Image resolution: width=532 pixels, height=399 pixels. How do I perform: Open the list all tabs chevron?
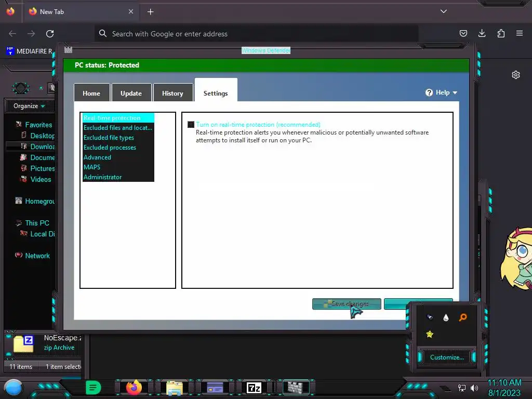(x=444, y=11)
